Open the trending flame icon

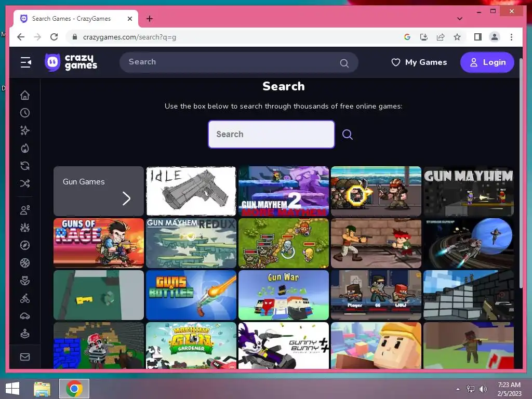[25, 148]
